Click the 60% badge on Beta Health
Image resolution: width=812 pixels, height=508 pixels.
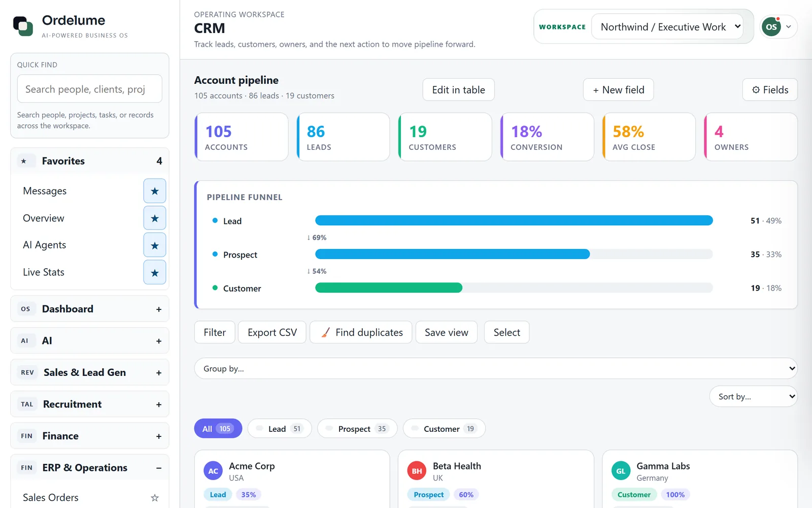pos(466,495)
